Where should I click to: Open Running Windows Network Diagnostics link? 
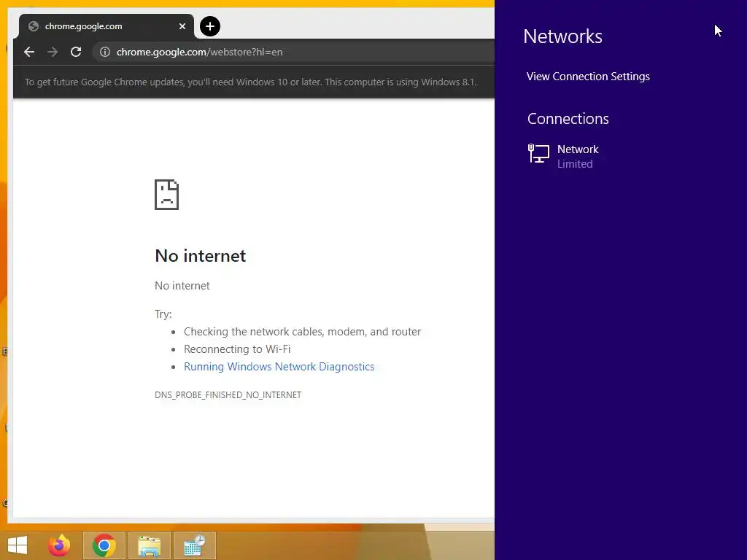(x=279, y=367)
